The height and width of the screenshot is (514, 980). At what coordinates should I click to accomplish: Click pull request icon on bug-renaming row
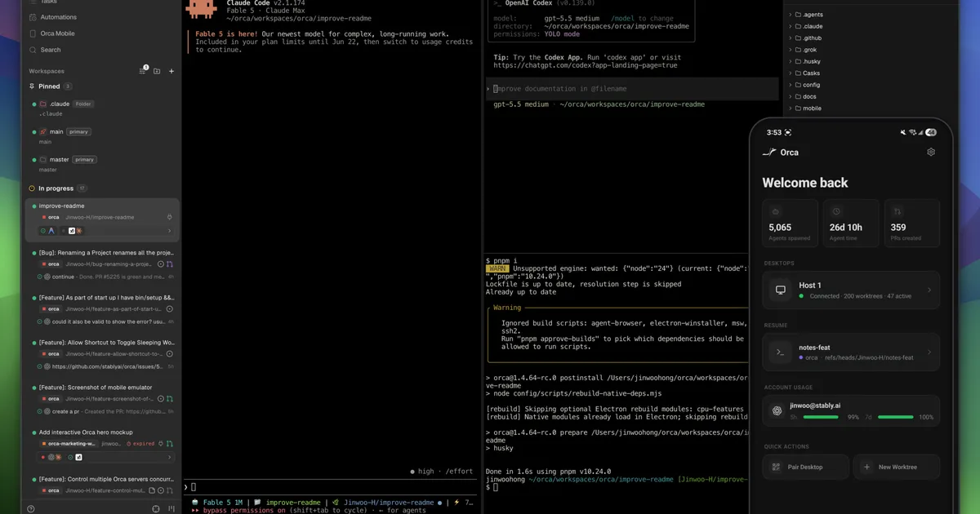pyautogui.click(x=170, y=264)
